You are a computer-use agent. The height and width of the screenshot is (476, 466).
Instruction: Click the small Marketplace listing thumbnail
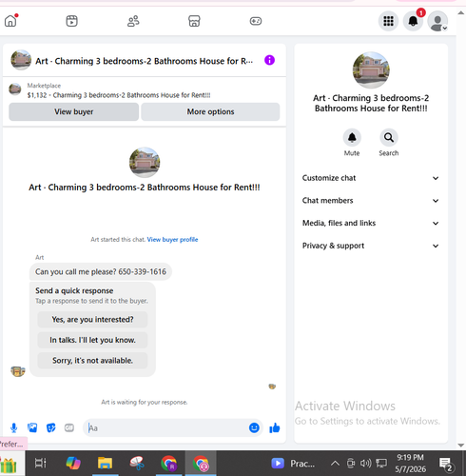pyautogui.click(x=15, y=89)
